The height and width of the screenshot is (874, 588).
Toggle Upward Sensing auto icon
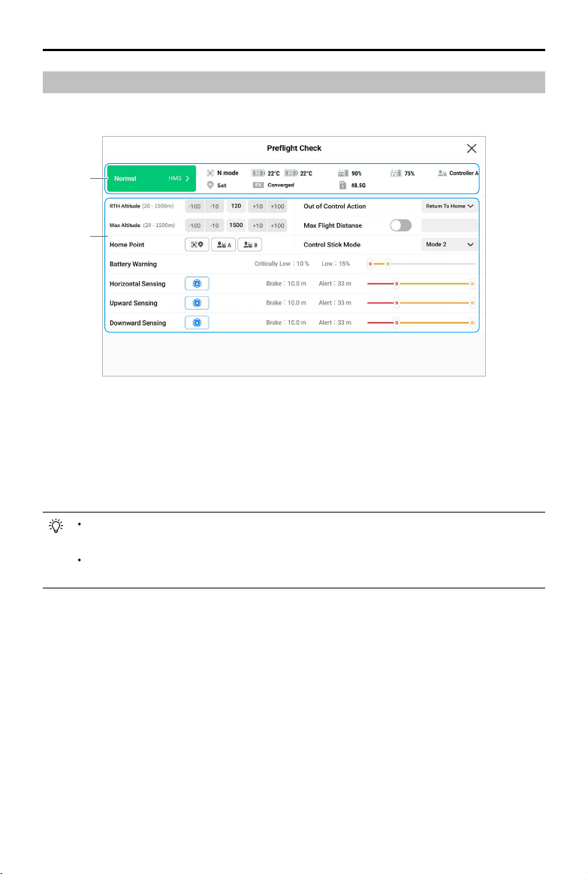197,303
